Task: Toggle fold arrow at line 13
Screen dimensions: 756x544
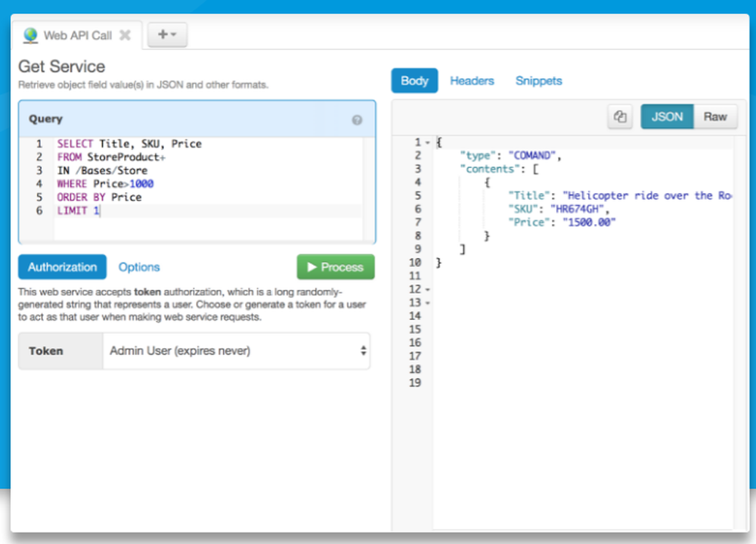Action: coord(428,303)
